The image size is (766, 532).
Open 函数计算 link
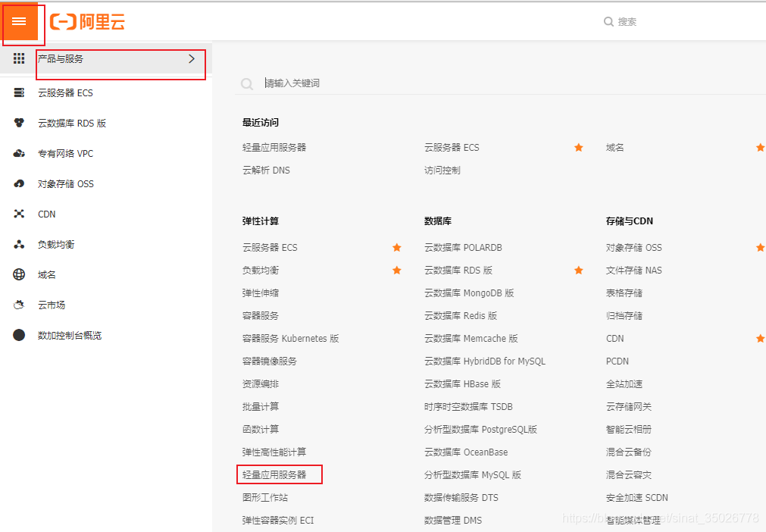261,430
